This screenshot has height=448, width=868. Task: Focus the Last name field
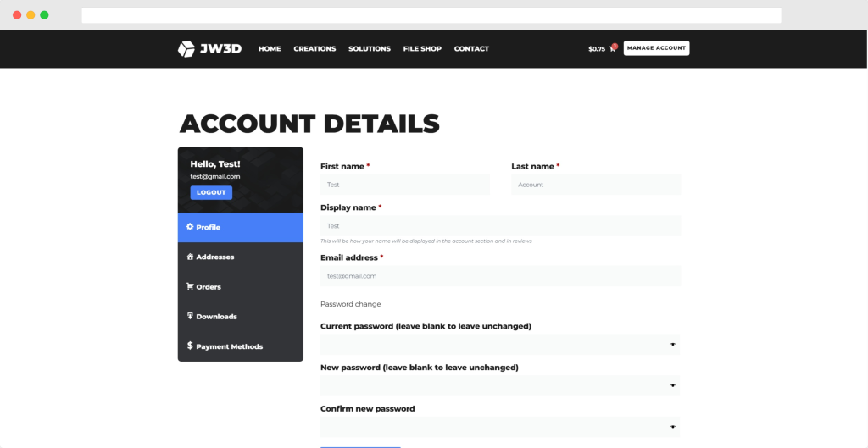596,185
